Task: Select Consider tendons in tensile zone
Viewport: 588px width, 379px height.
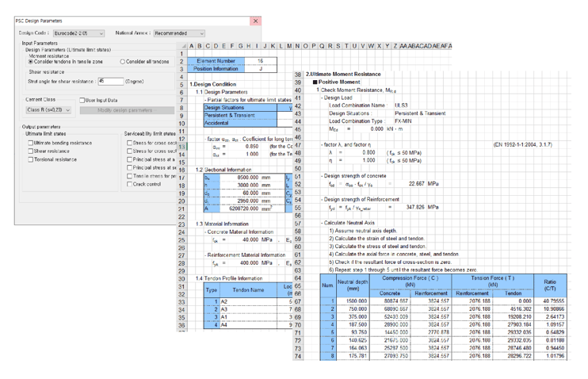Action: point(31,61)
